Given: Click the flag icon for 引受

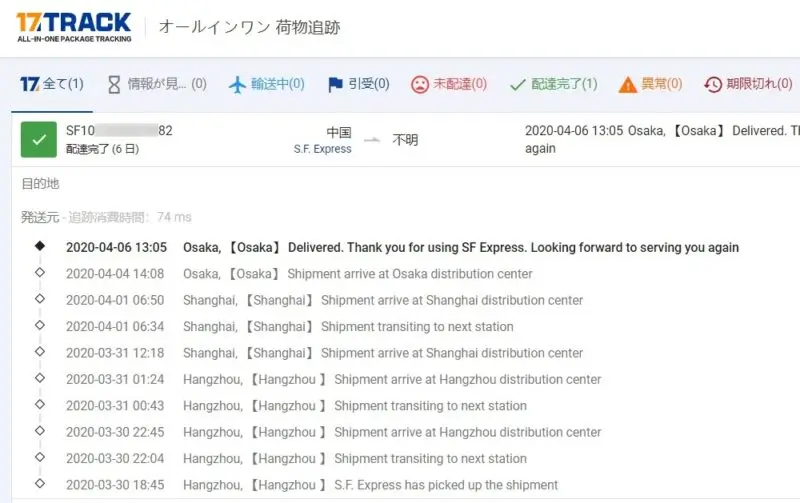Looking at the screenshot, I should click(336, 84).
